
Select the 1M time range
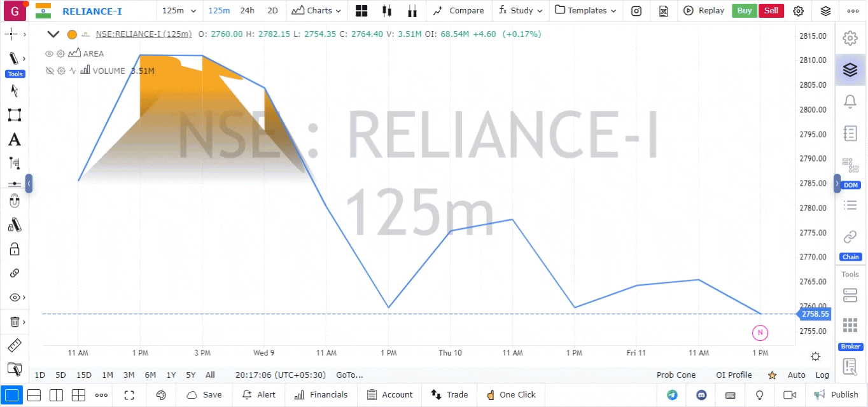(x=108, y=375)
